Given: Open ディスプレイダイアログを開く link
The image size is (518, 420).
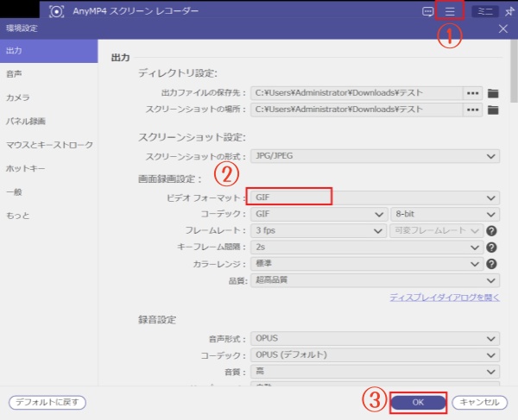Looking at the screenshot, I should (445, 298).
